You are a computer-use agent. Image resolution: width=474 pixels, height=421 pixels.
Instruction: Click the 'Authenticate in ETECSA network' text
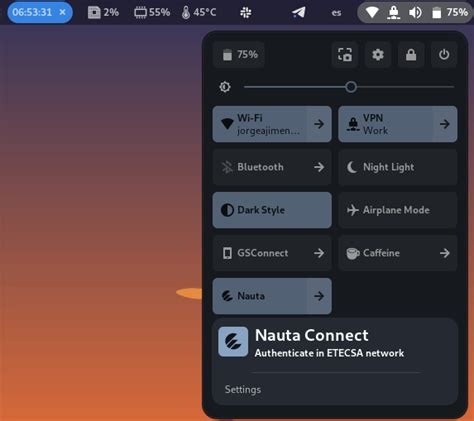click(x=329, y=353)
